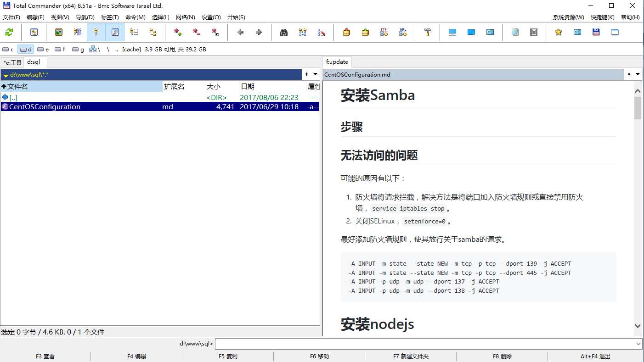Switch to the e:工具 tab
The image size is (644, 362).
tap(12, 62)
